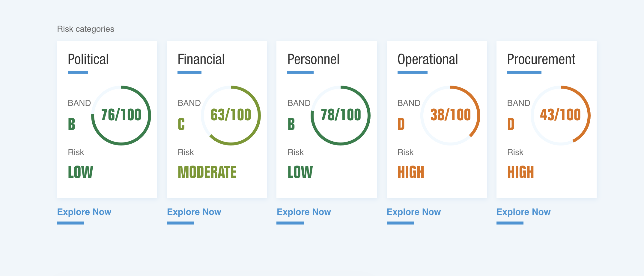
Task: Open Explore Now under Operational card
Action: [414, 212]
